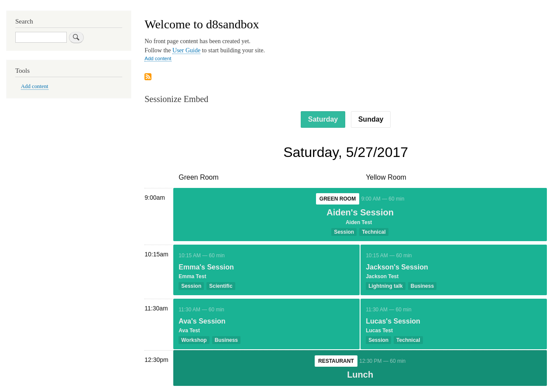This screenshot has width=553, height=392.
Task: Click the Lunch entry in the schedule
Action: [x=360, y=374]
